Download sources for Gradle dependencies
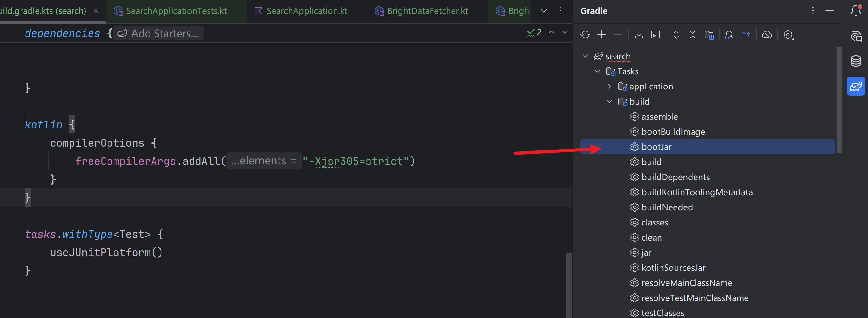This screenshot has height=318, width=868. click(x=639, y=34)
